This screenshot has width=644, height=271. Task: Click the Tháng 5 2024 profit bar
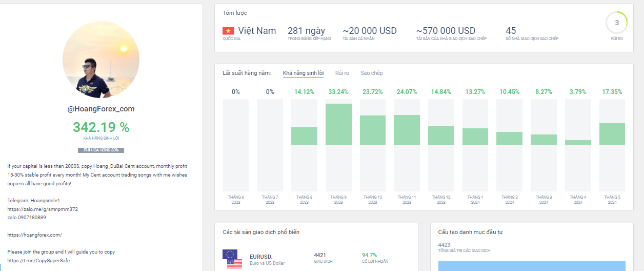tap(612, 134)
